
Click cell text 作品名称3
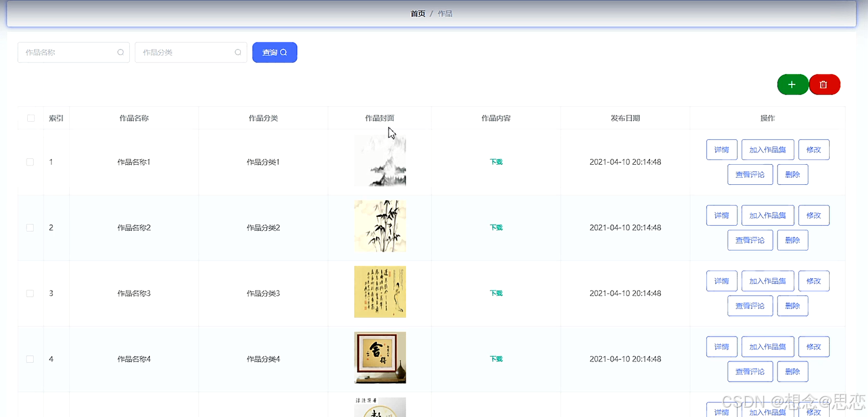click(x=134, y=293)
